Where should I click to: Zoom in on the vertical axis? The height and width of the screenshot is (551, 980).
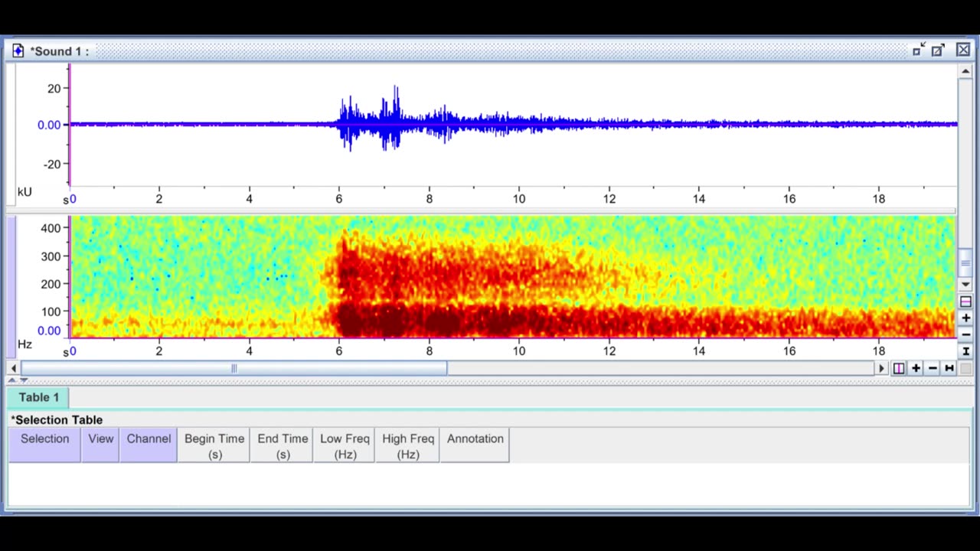[965, 318]
